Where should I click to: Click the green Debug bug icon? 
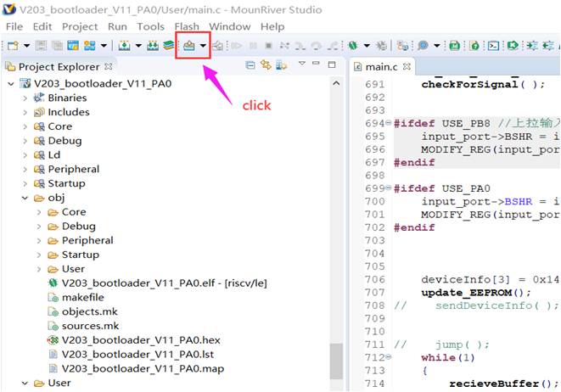(x=353, y=46)
